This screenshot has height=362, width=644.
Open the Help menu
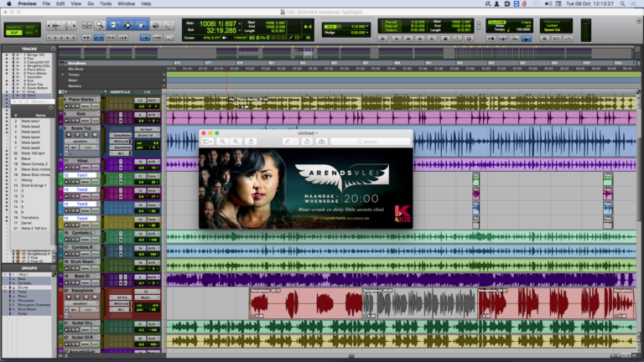click(x=146, y=3)
